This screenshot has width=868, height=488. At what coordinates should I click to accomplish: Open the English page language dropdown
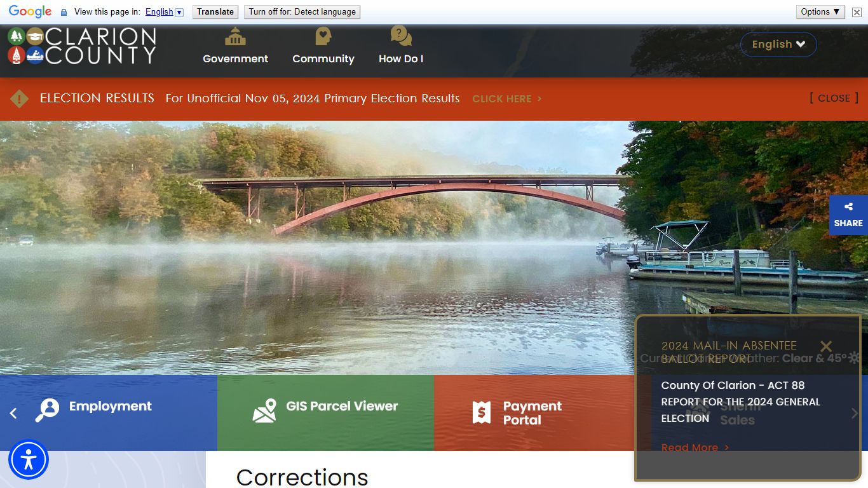pos(164,12)
